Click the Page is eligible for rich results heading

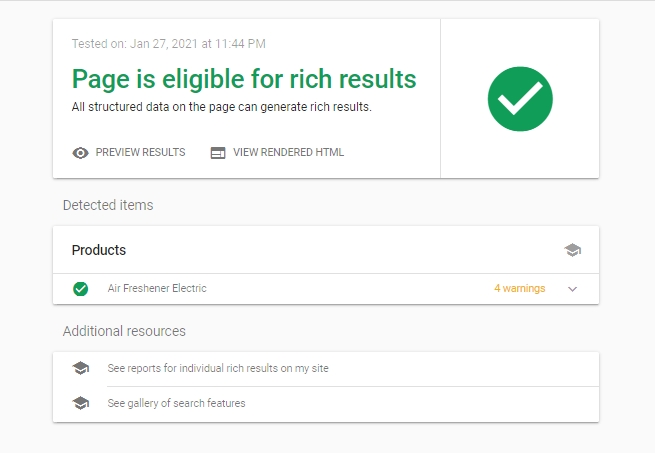pyautogui.click(x=244, y=79)
